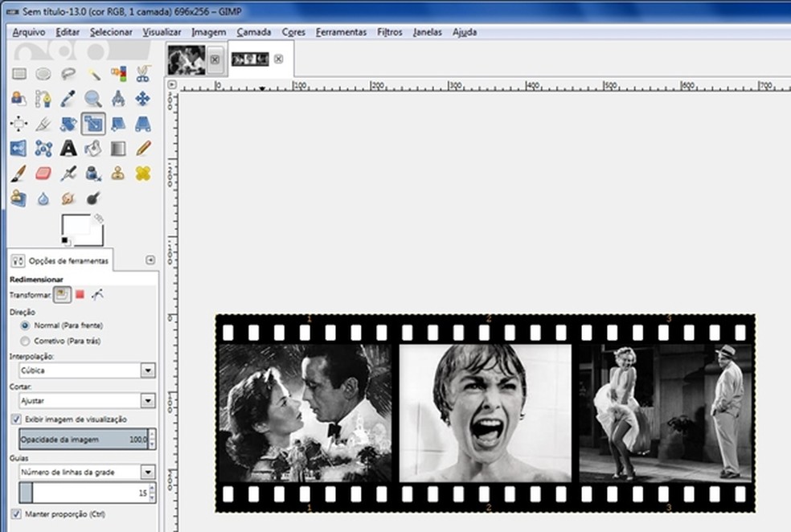Choose the Move tool
Viewport: 791px width, 532px height.
(x=143, y=99)
